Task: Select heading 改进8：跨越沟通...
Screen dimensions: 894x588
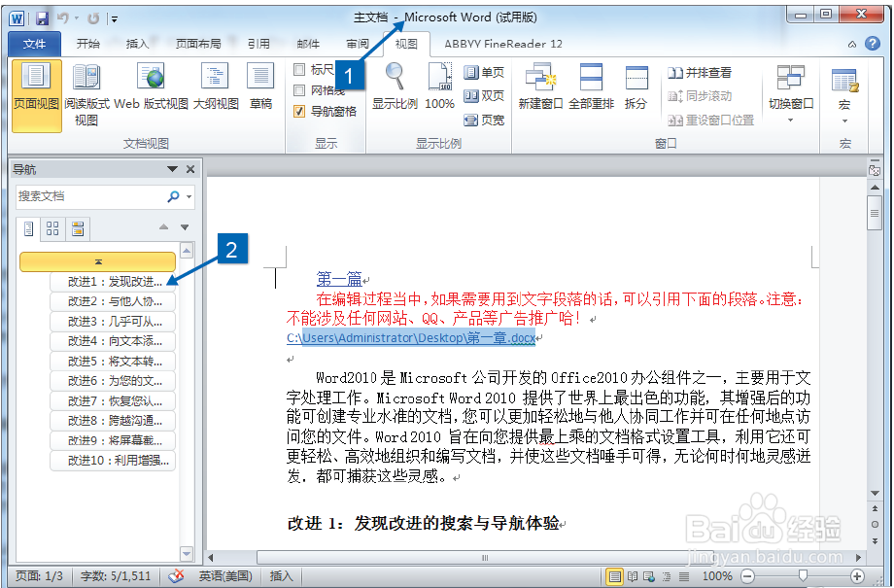Action: pyautogui.click(x=113, y=421)
